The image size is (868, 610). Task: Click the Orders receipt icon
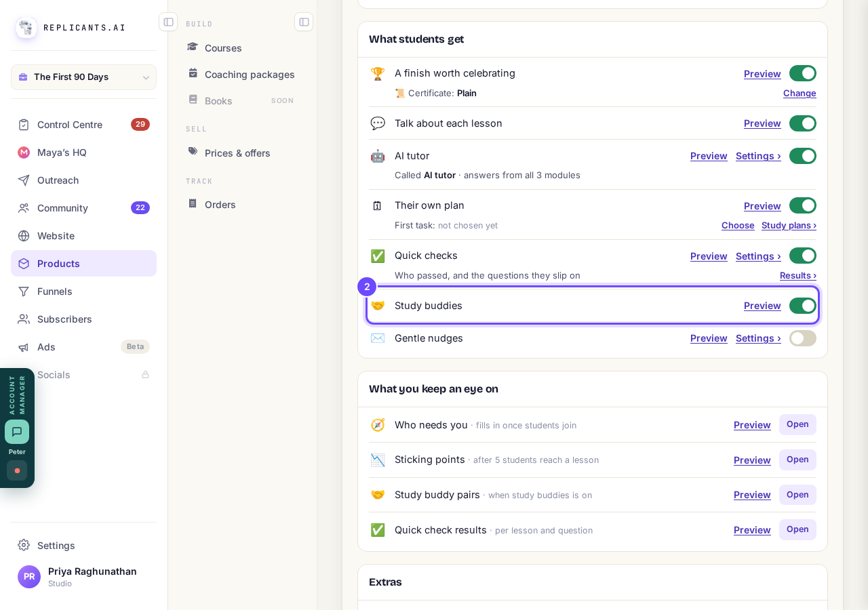point(193,203)
